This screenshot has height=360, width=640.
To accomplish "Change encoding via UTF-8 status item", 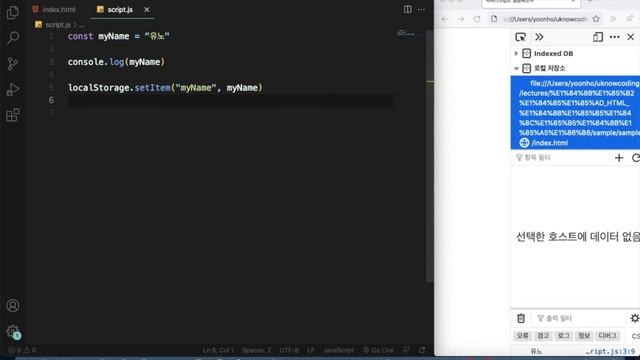I will pos(289,350).
